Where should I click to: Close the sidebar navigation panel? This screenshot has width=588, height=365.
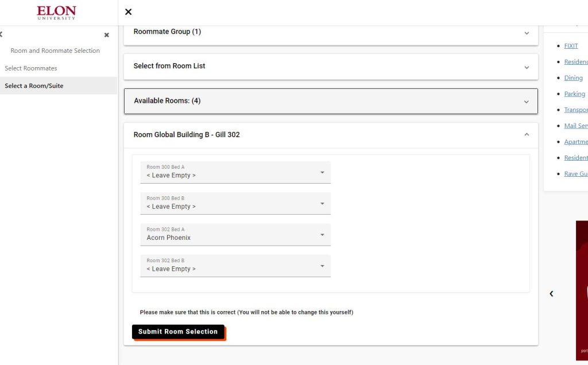point(106,35)
